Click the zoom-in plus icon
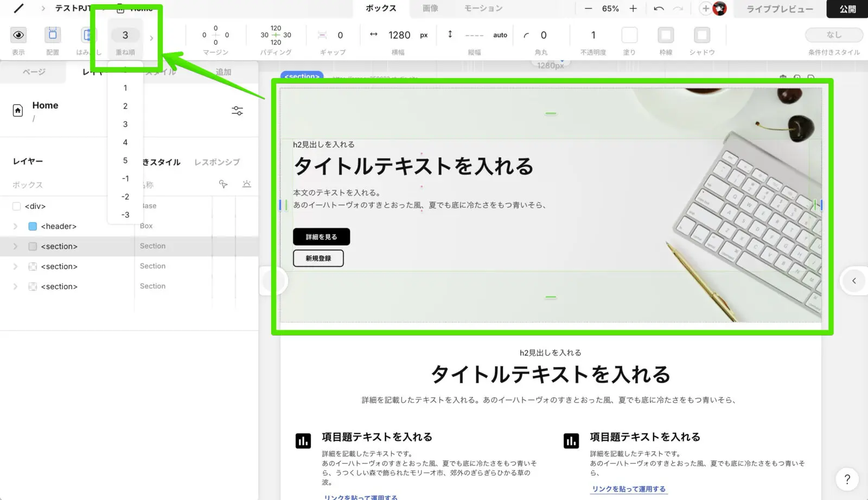 click(x=634, y=9)
